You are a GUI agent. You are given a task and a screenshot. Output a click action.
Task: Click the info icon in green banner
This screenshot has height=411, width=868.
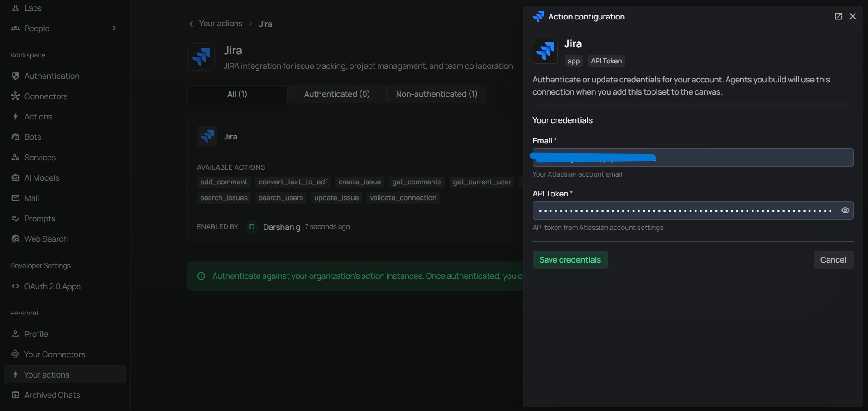[201, 276]
